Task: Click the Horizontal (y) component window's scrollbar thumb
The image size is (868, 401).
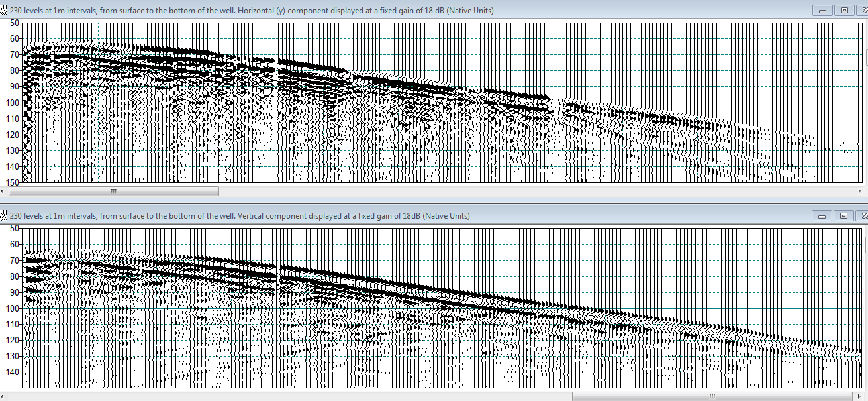Action: (x=113, y=191)
